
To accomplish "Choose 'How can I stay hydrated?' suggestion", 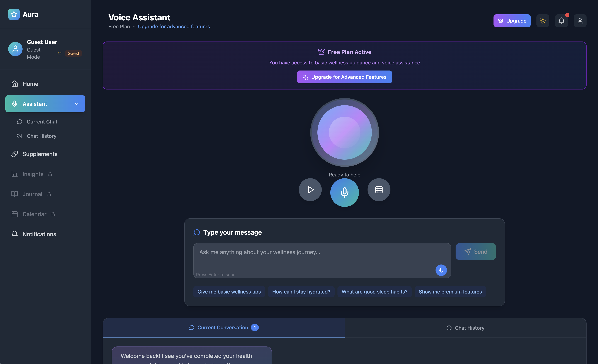I will 301,292.
